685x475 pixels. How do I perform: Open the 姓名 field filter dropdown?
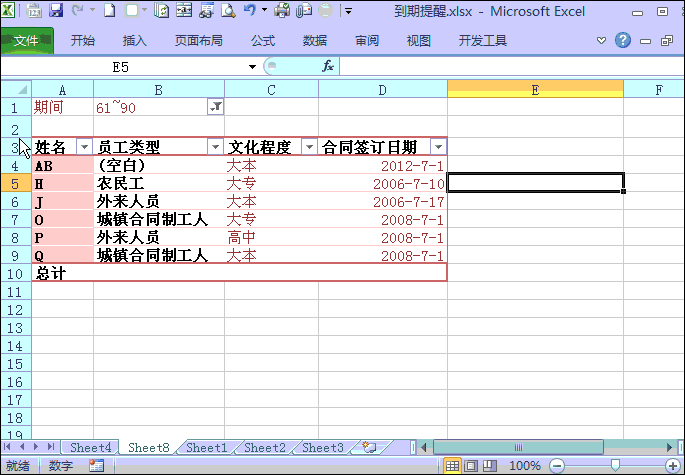[84, 147]
